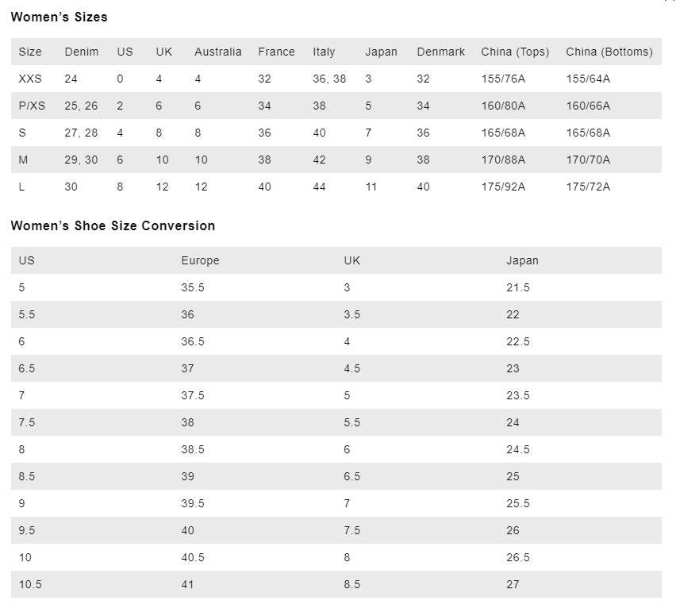The height and width of the screenshot is (616, 676).
Task: Click the China (Tops) column header
Action: [x=515, y=52]
